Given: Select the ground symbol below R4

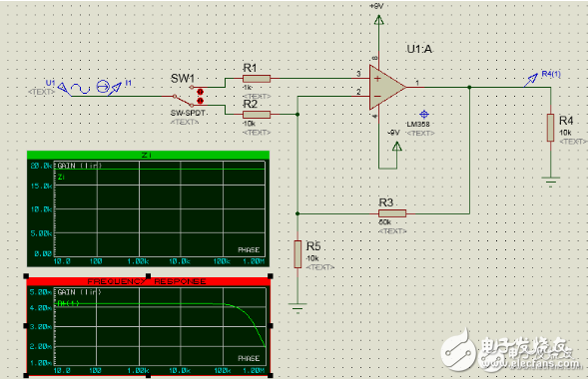Looking at the screenshot, I should point(550,181).
